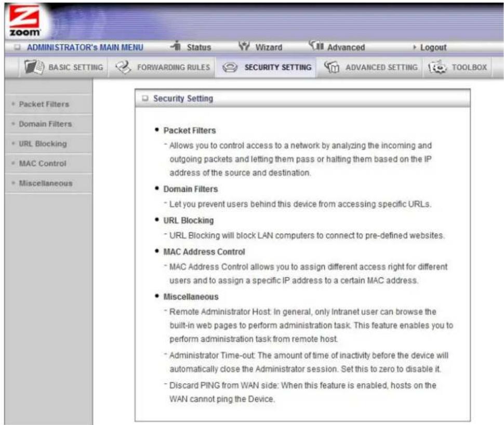This screenshot has width=504, height=425.
Task: Open URL Blocking in the sidebar
Action: [x=43, y=144]
